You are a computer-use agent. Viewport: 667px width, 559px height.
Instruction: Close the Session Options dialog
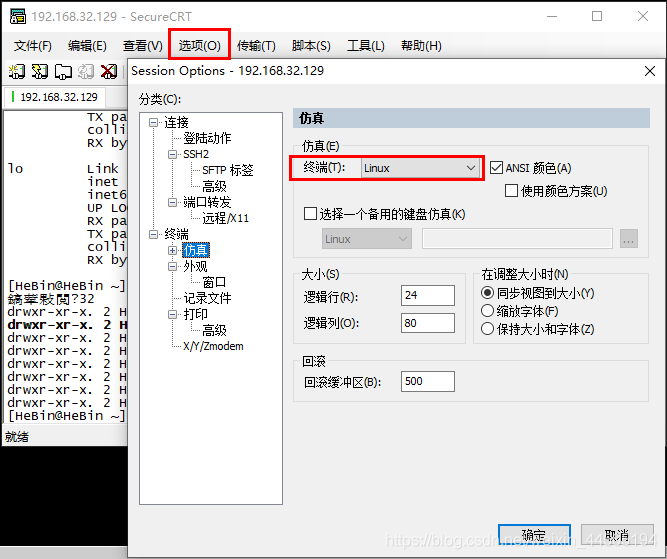tap(650, 71)
